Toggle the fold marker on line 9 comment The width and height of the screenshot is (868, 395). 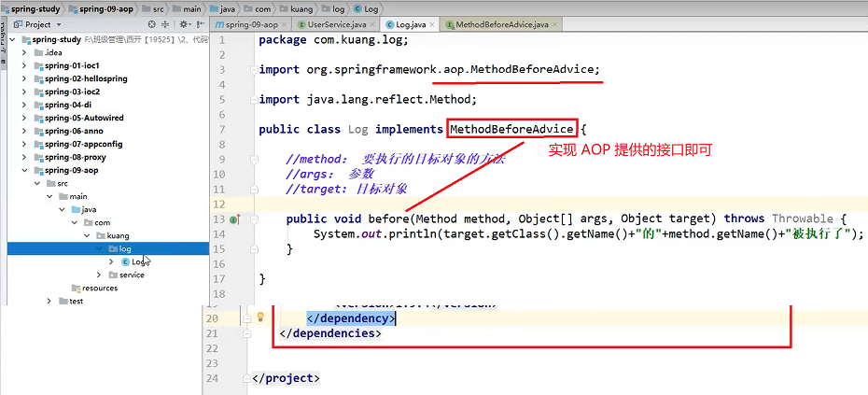coord(254,160)
